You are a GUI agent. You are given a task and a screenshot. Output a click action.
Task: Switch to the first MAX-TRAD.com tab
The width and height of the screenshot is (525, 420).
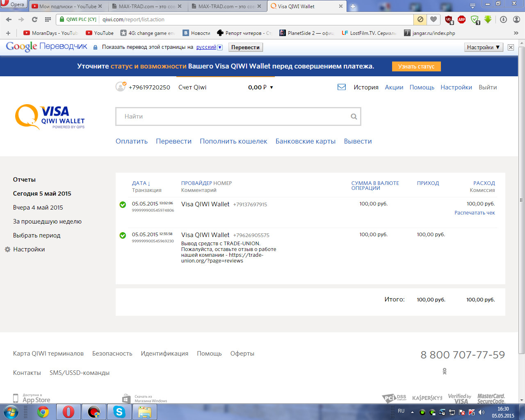(146, 6)
